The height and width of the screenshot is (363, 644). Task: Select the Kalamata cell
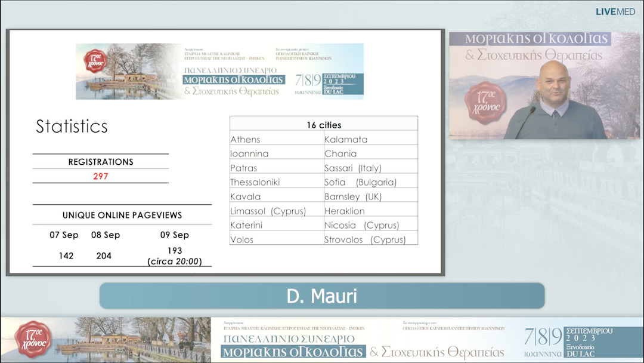pyautogui.click(x=371, y=139)
